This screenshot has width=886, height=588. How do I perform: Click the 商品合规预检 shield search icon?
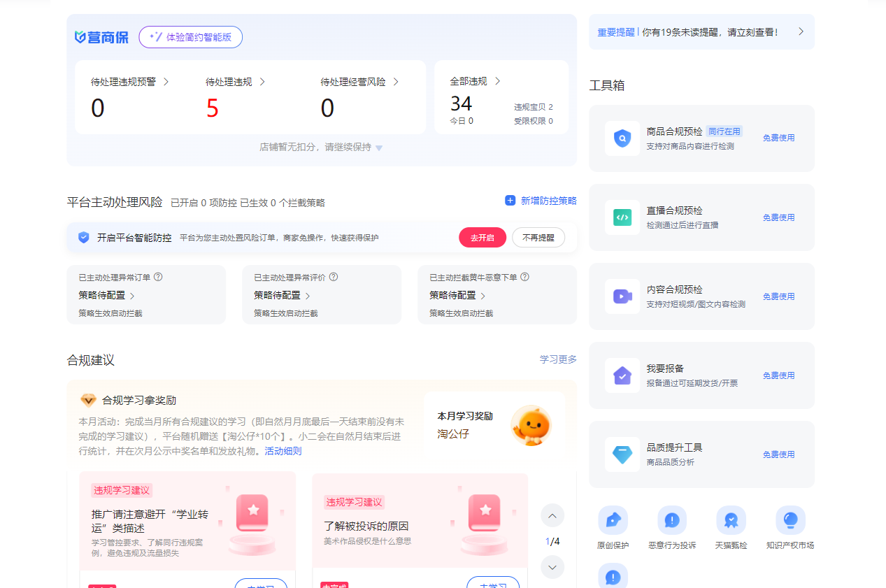622,138
